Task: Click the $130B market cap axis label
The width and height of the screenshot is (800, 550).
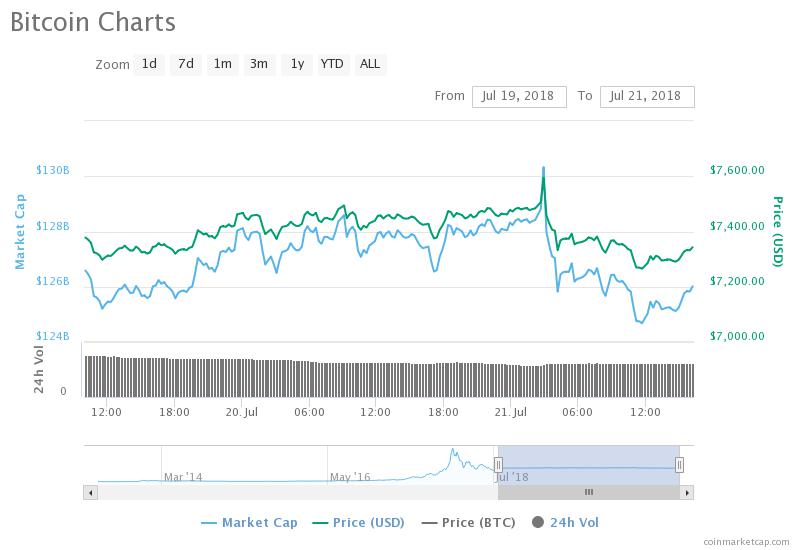Action: point(53,170)
